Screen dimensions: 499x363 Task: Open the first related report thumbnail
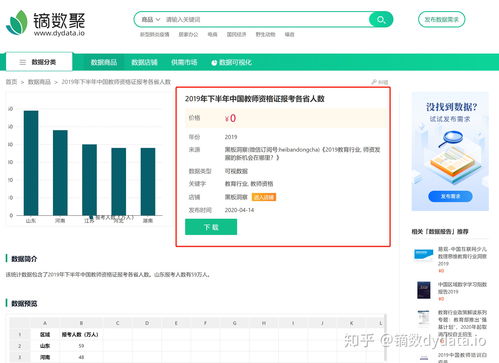[423, 255]
